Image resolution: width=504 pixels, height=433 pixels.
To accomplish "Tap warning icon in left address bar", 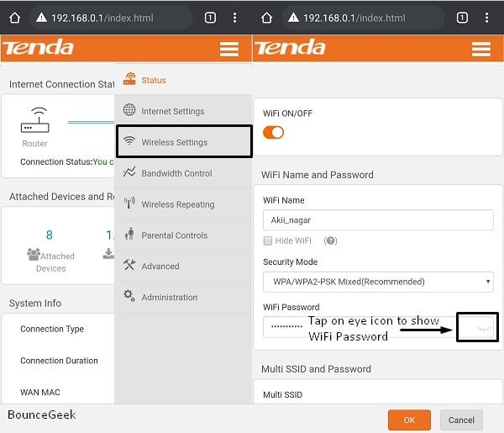I will click(x=41, y=18).
